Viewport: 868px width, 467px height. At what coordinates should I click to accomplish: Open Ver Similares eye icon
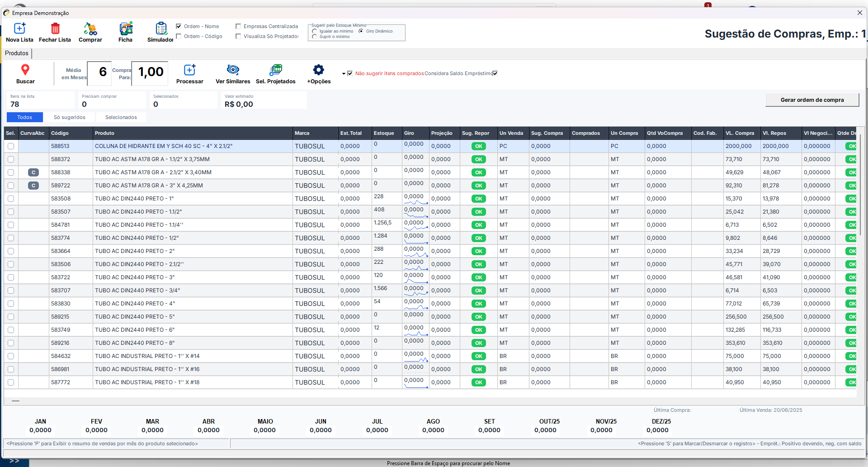point(233,70)
